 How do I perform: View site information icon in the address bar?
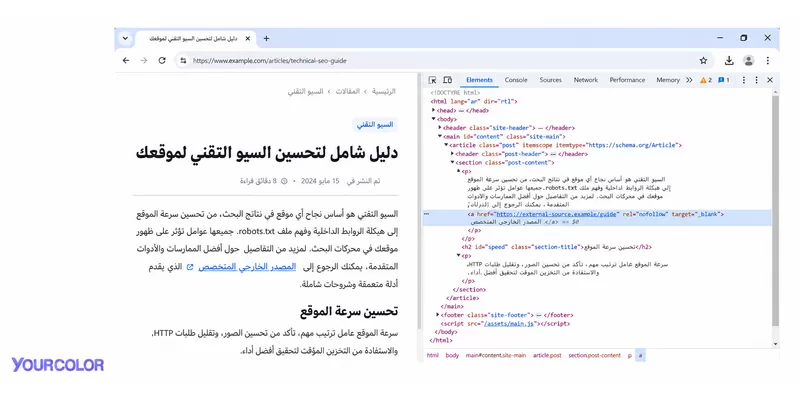pyautogui.click(x=183, y=61)
